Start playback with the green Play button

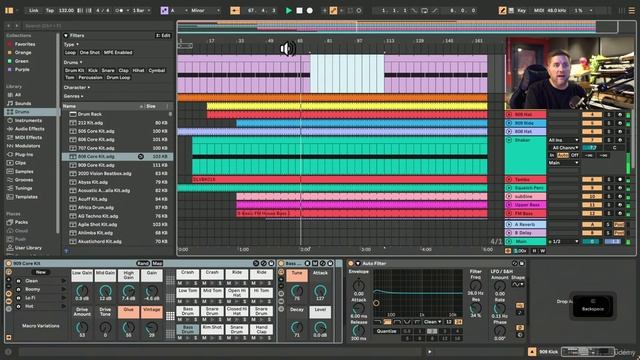point(289,11)
